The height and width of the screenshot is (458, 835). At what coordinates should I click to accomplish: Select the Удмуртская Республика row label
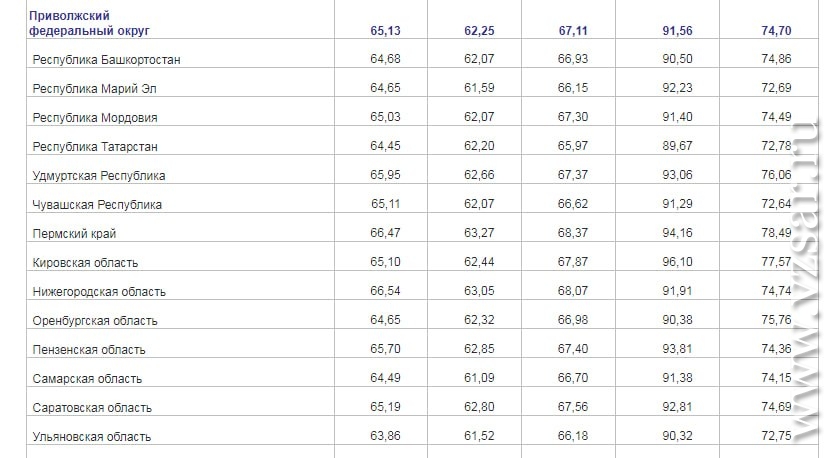tap(99, 176)
